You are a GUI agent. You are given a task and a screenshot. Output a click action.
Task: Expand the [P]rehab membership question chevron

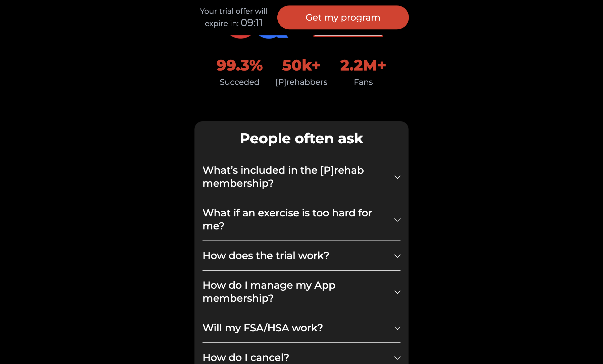(397, 177)
